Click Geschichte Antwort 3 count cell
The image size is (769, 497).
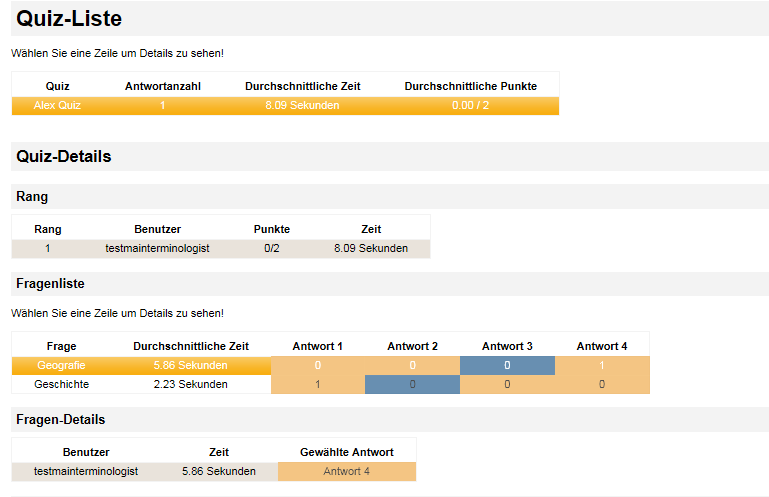(507, 384)
